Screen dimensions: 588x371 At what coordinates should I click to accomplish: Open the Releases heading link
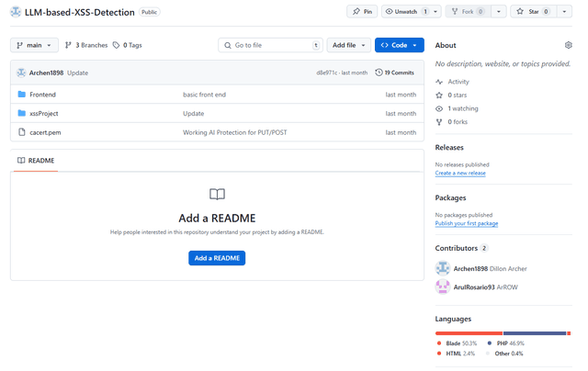449,147
